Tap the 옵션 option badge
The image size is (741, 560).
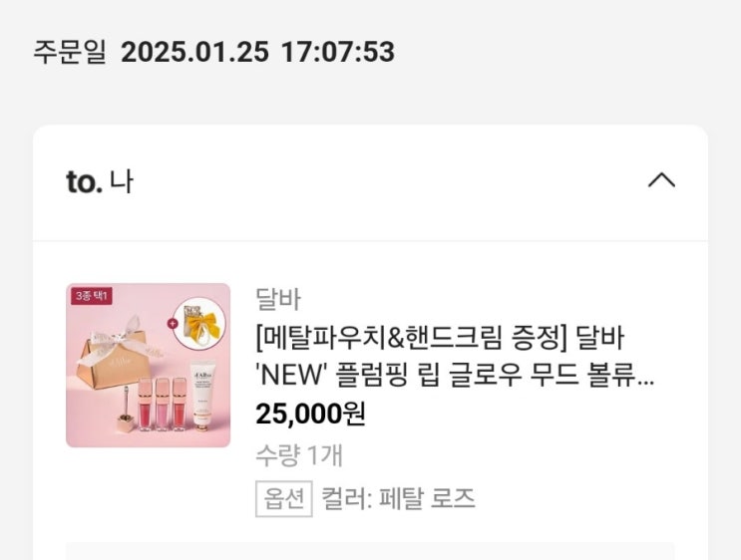click(283, 498)
